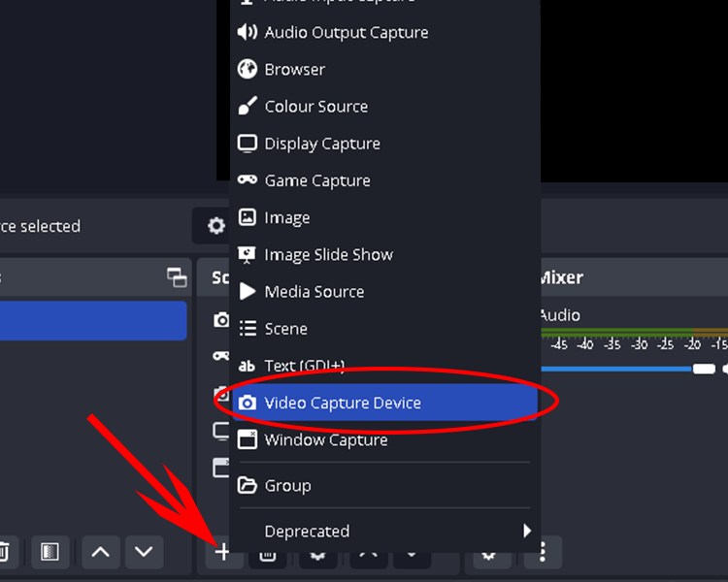Move scene up with the chevron
Image resolution: width=728 pixels, height=582 pixels.
100,552
